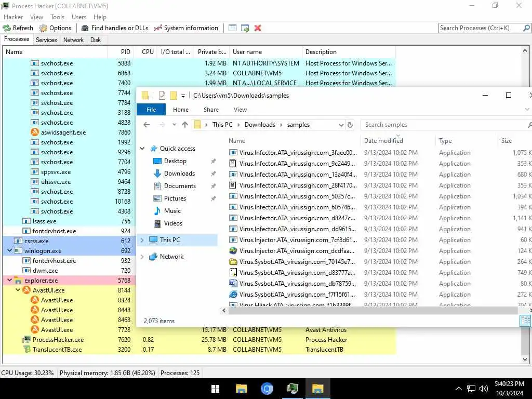Collapse the explorer.exe tree node

tap(9, 280)
